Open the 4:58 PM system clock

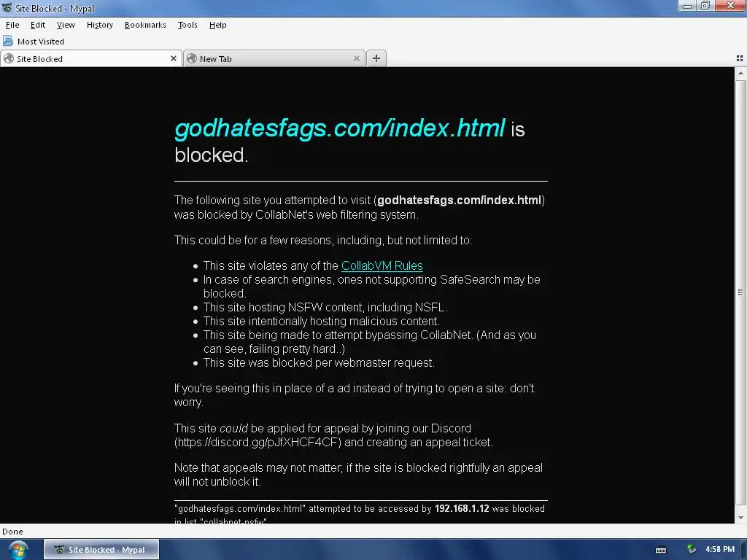[720, 549]
